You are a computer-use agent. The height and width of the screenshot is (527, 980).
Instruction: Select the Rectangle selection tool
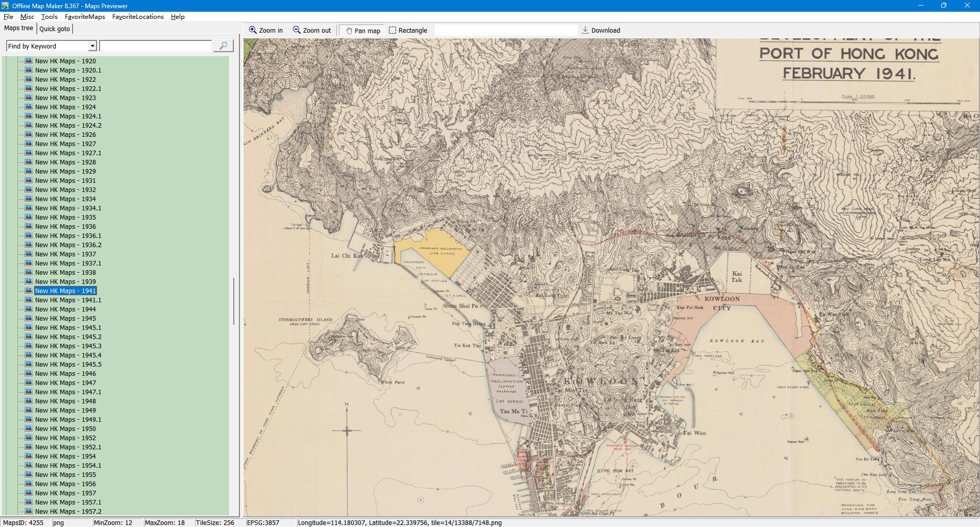393,30
